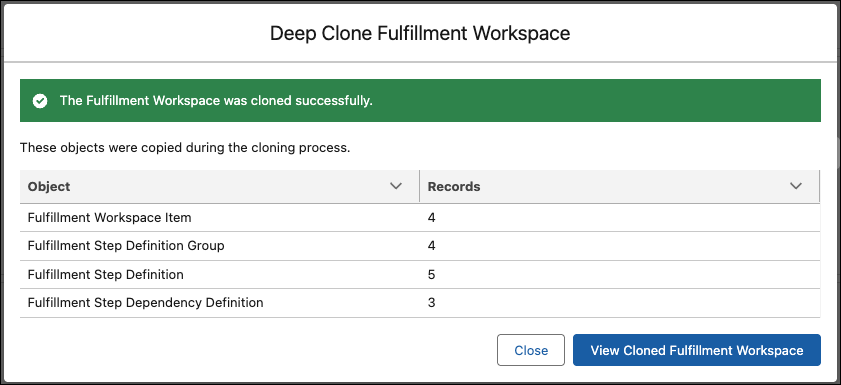Select the Records column header

point(619,186)
